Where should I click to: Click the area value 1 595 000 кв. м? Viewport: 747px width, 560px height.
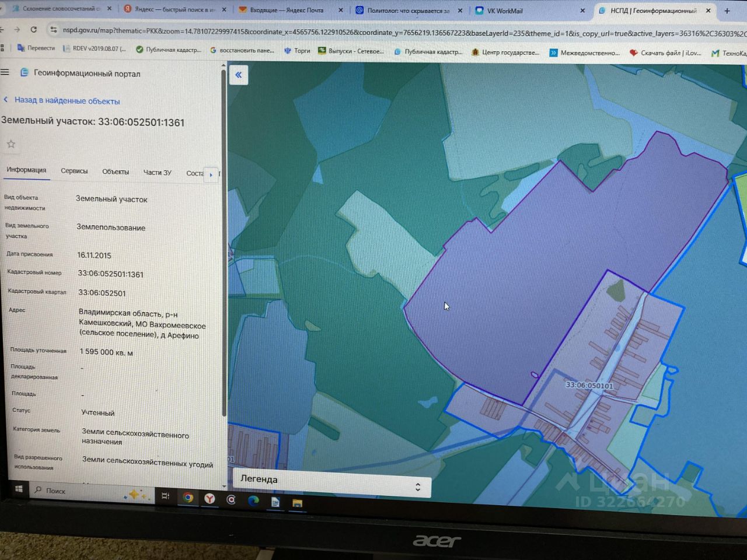[106, 352]
